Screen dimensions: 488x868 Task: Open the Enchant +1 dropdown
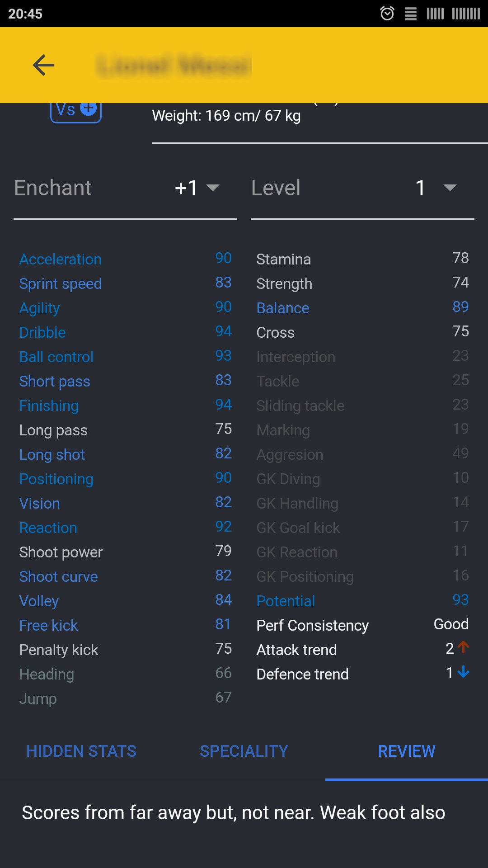coord(197,188)
